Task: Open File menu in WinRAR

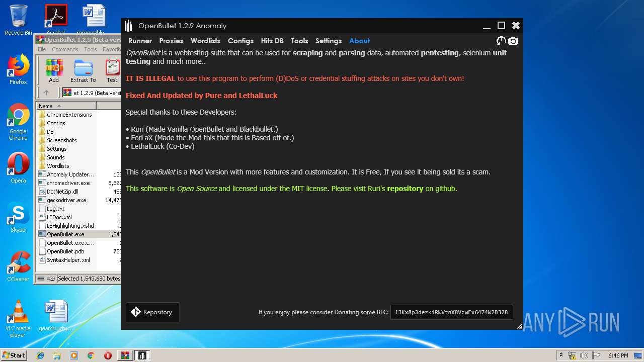Action: [42, 49]
